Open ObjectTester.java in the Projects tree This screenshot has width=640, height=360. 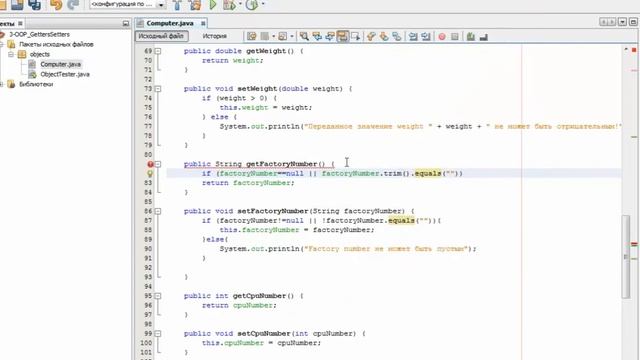65,74
